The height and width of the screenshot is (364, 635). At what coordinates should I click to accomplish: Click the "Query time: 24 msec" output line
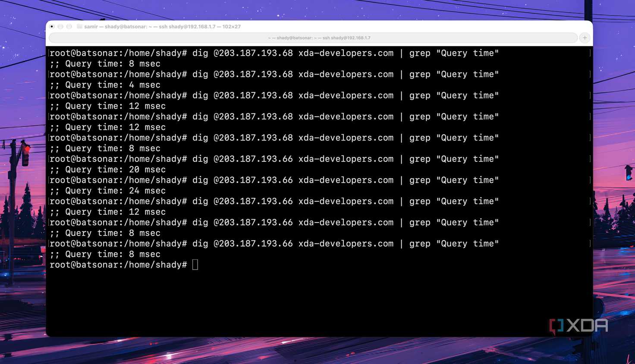point(107,191)
